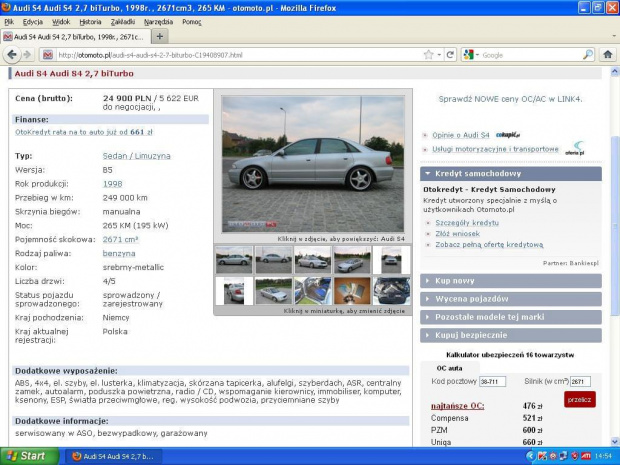Select second thumbnail in top row
The height and width of the screenshot is (465, 620).
[274, 260]
